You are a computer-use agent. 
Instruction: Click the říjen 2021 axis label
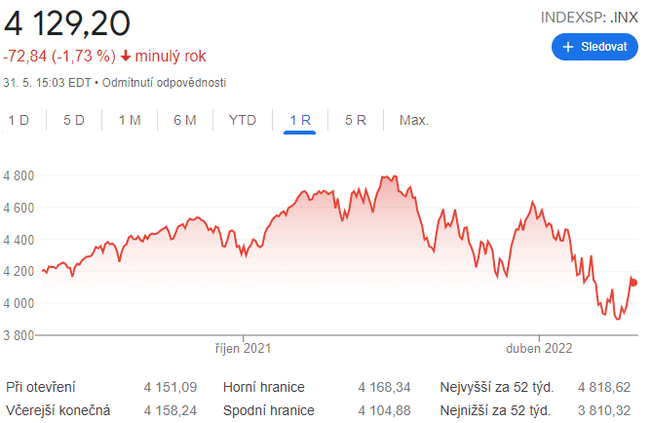(x=243, y=349)
